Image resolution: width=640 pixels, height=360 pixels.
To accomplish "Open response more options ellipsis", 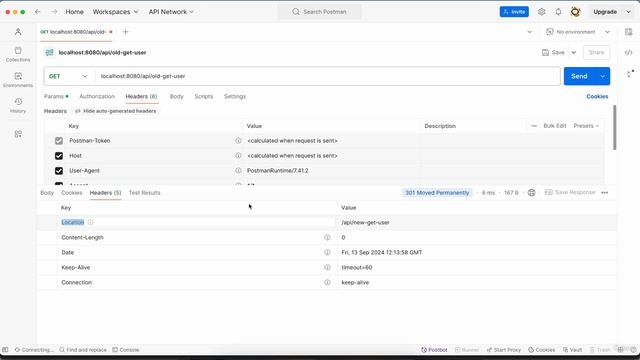I will point(604,192).
